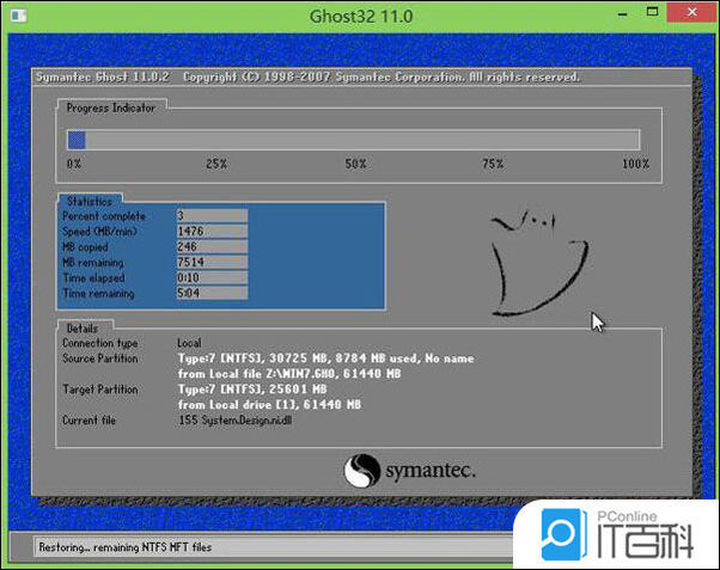
Task: Click 'from Local file Z:\WIN7.GHO' line
Action: (x=289, y=374)
